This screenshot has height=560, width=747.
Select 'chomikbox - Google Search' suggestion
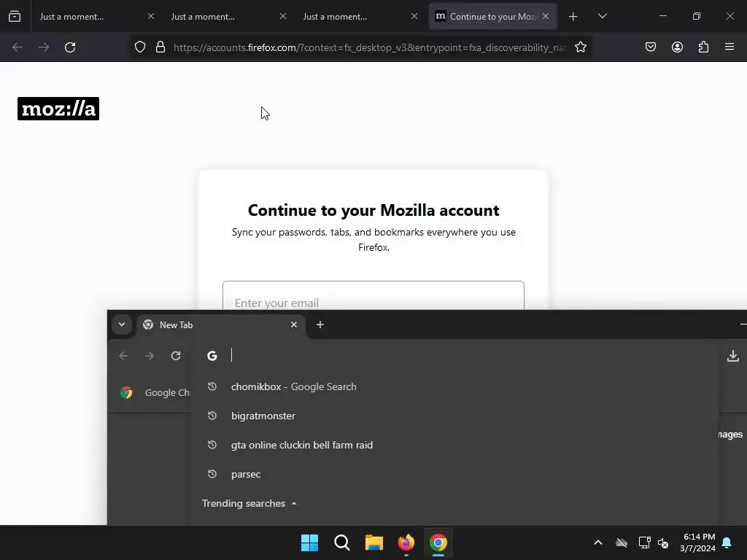(x=455, y=386)
